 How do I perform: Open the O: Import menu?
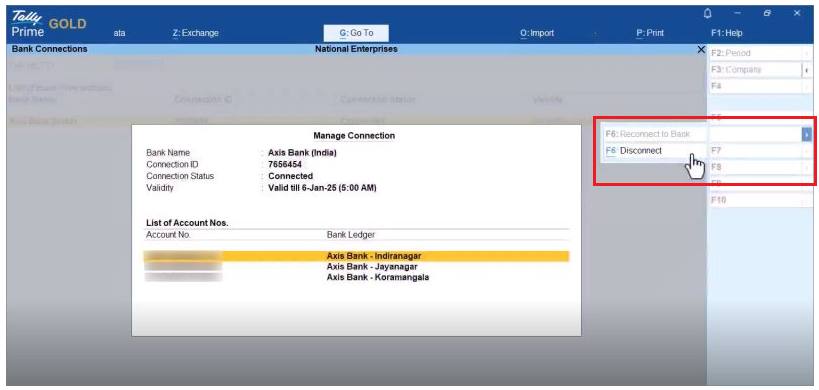pos(537,33)
